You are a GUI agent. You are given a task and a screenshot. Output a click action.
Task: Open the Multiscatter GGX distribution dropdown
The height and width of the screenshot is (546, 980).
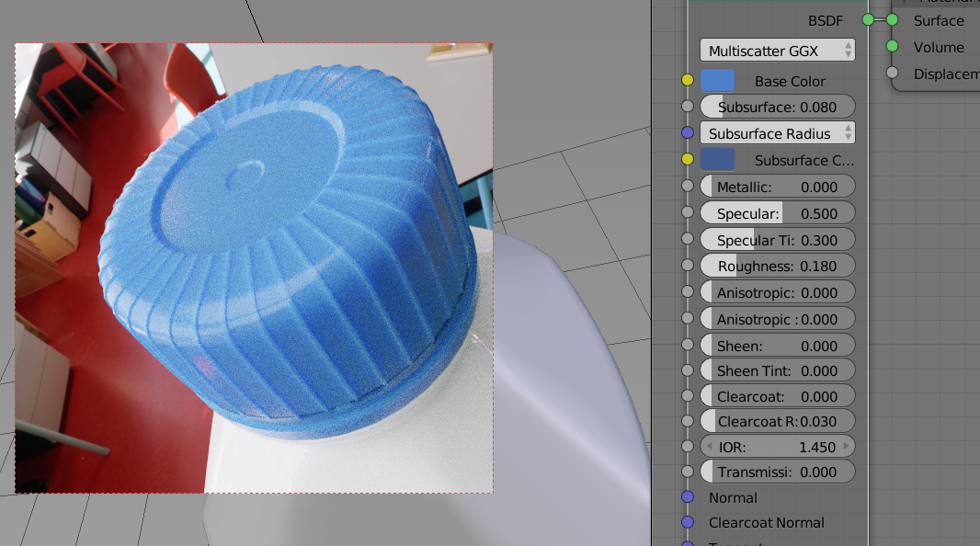777,51
